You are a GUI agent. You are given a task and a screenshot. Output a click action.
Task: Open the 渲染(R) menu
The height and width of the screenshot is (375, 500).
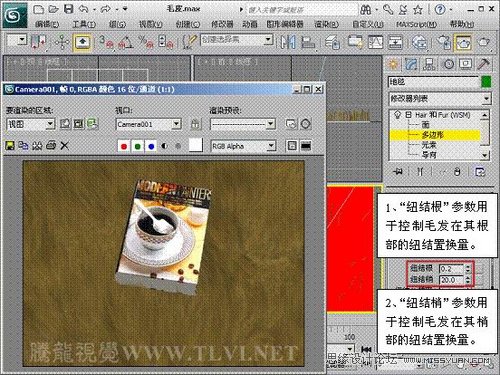pyautogui.click(x=327, y=24)
